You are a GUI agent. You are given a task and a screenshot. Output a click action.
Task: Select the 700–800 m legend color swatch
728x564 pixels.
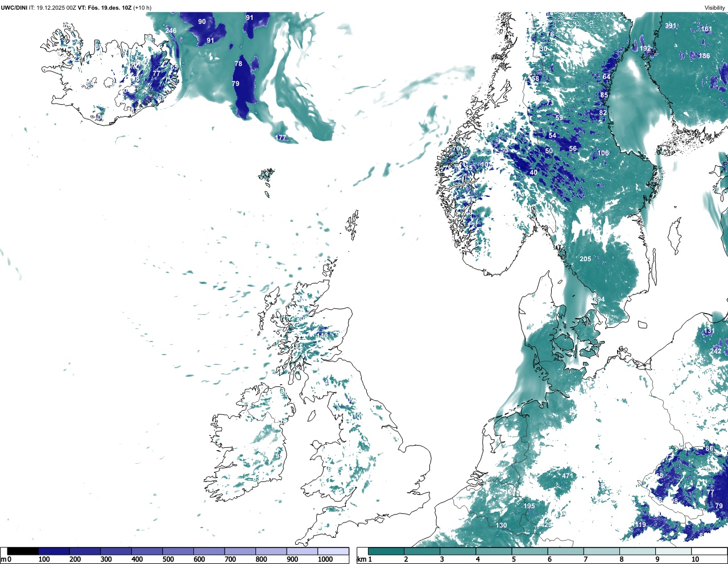(x=240, y=551)
